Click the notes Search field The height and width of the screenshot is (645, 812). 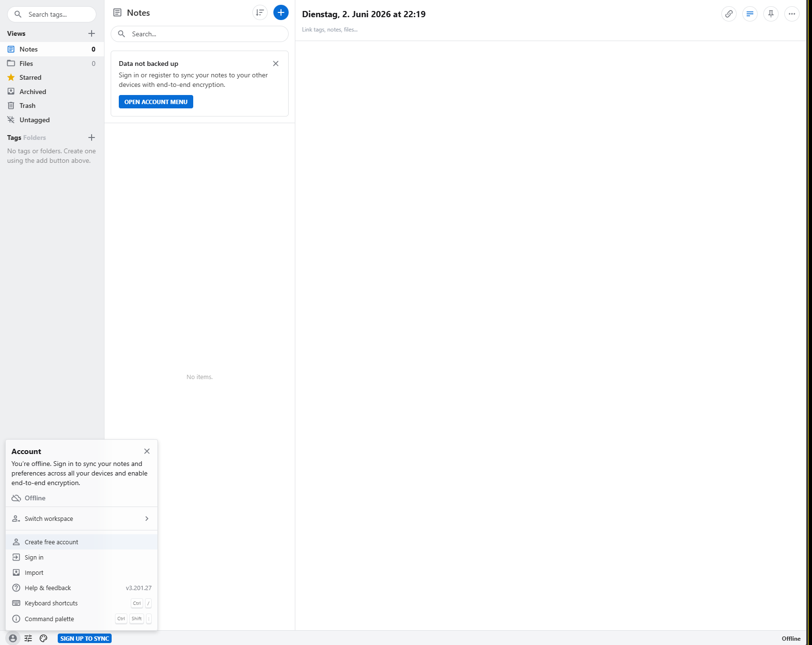click(199, 34)
